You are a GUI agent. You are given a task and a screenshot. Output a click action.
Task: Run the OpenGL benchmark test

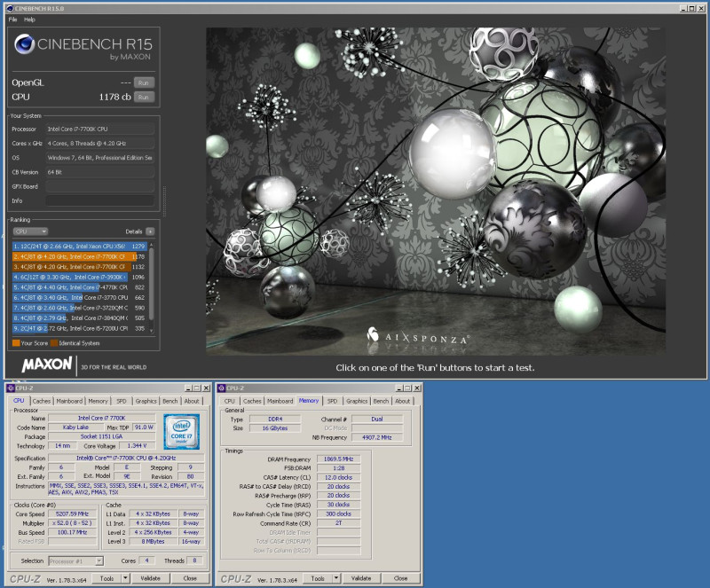click(144, 82)
